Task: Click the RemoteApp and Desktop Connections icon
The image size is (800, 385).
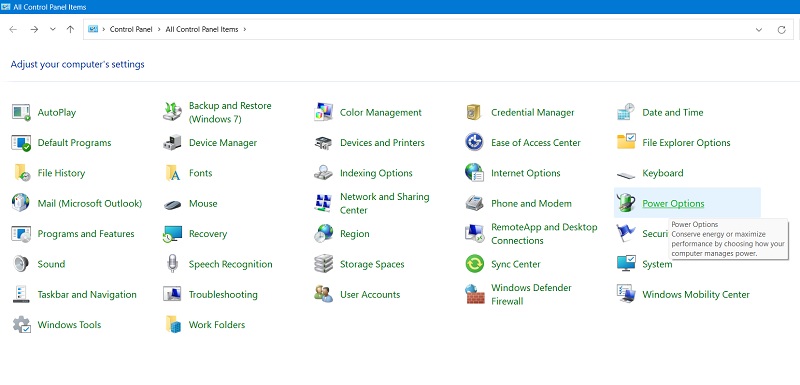Action: [474, 234]
